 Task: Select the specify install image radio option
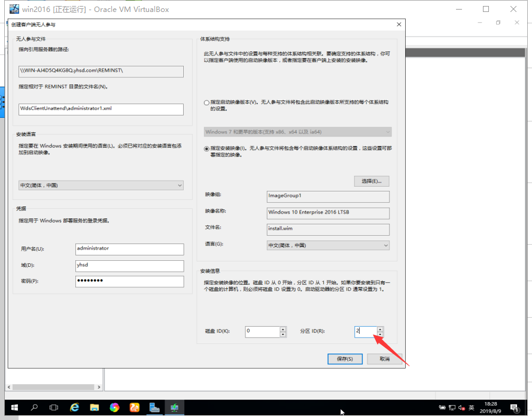point(206,148)
